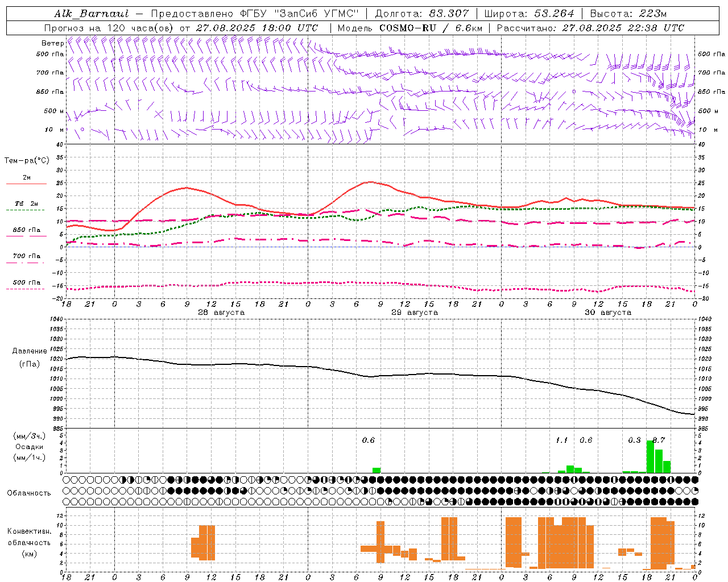Click the Облачность cloud cover label

click(x=28, y=493)
